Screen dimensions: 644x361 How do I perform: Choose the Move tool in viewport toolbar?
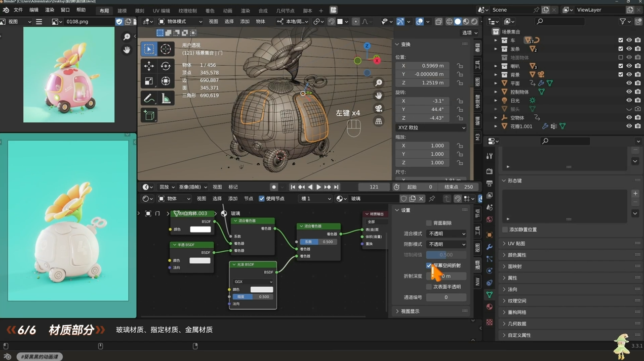coord(149,66)
